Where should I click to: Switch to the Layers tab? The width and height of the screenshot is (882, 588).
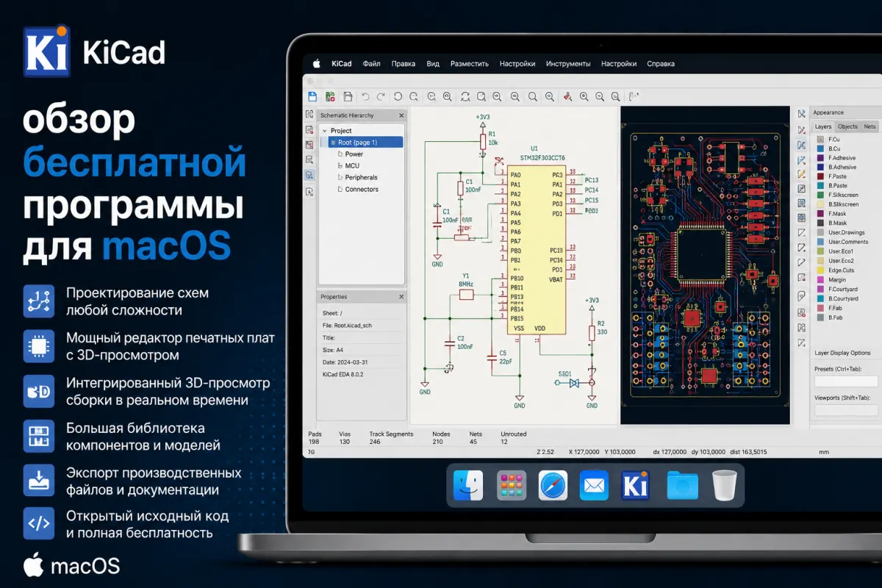pyautogui.click(x=823, y=126)
